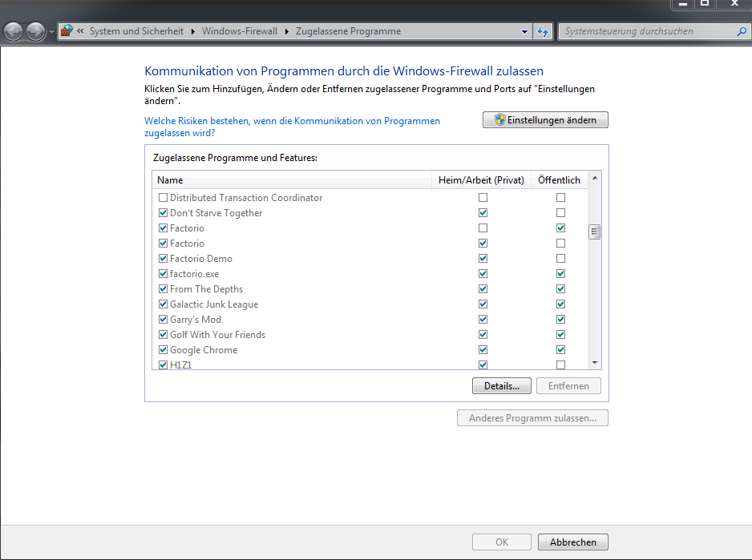Image resolution: width=752 pixels, height=560 pixels.
Task: Toggle Factorio Demo private network checkbox
Action: (483, 259)
